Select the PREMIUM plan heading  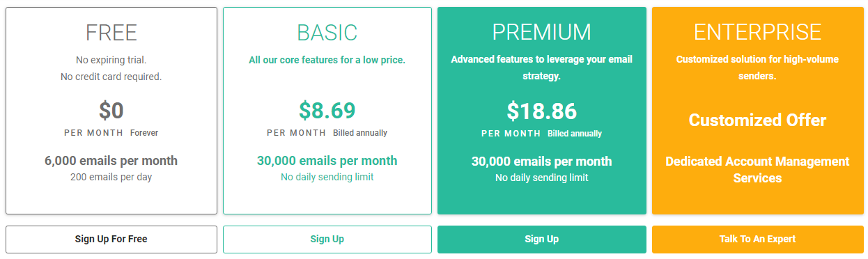pyautogui.click(x=542, y=33)
